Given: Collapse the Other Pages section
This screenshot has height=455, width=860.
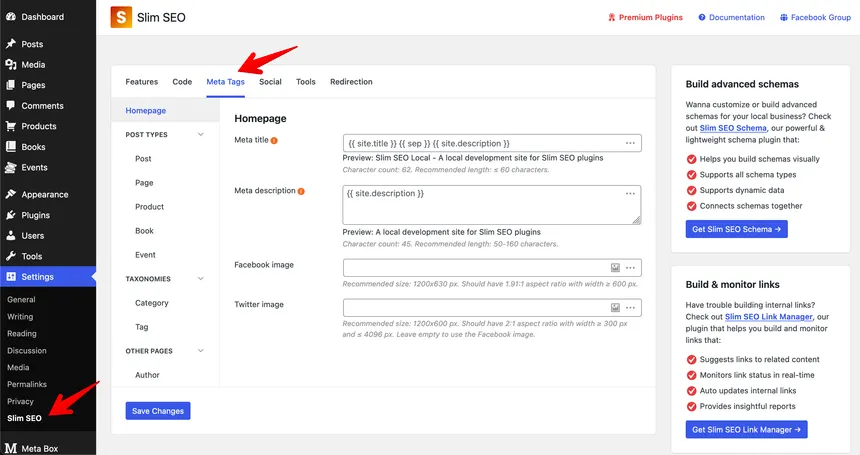Looking at the screenshot, I should point(201,351).
